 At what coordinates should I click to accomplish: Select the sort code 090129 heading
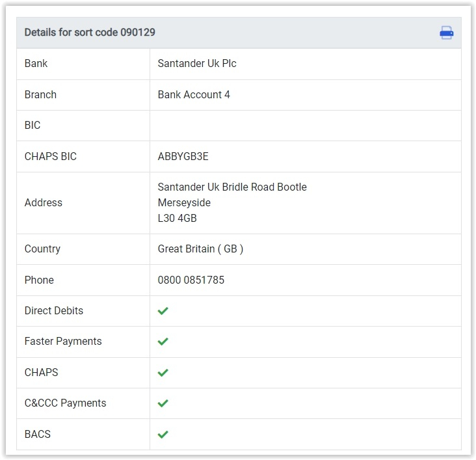90,32
